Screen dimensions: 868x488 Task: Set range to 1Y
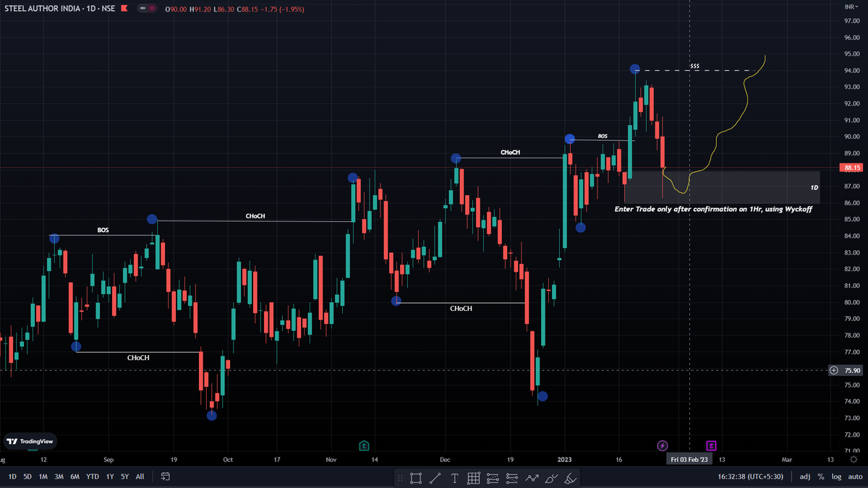click(x=109, y=476)
